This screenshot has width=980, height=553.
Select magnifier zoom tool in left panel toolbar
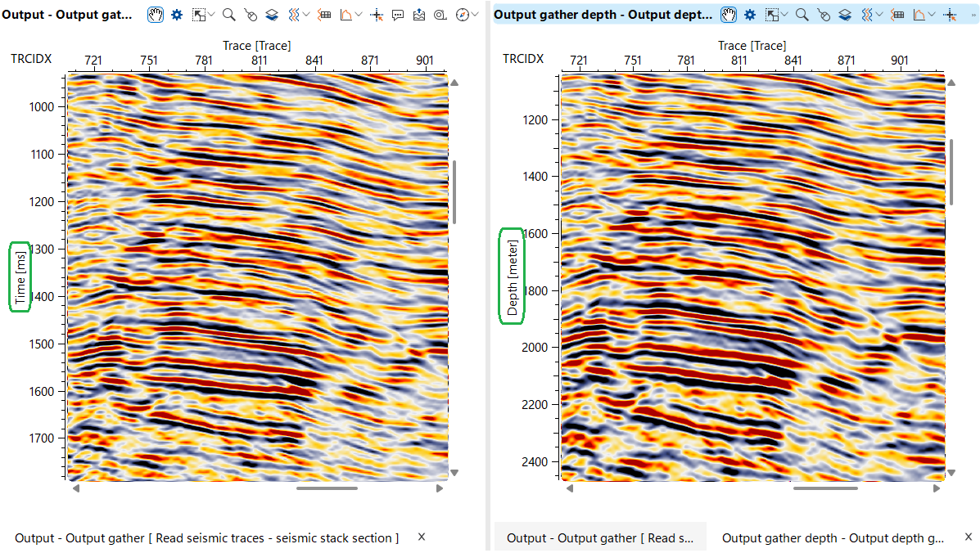[x=229, y=15]
